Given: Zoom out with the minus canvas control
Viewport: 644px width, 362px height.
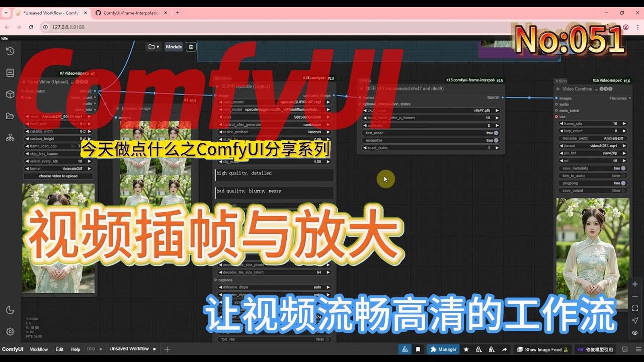Looking at the screenshot, I should tap(635, 296).
